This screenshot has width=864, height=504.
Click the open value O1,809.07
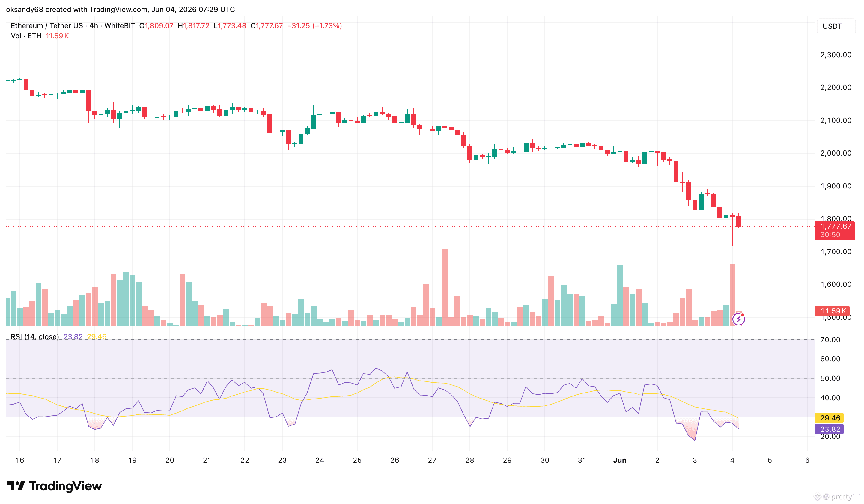coord(156,26)
